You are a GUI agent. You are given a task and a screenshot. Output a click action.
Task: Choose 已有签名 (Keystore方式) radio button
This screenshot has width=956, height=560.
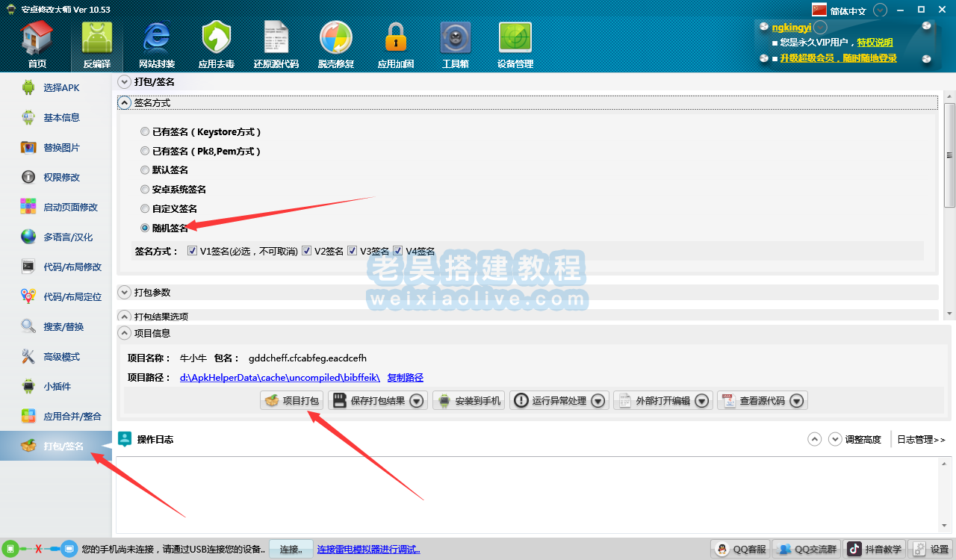145,132
